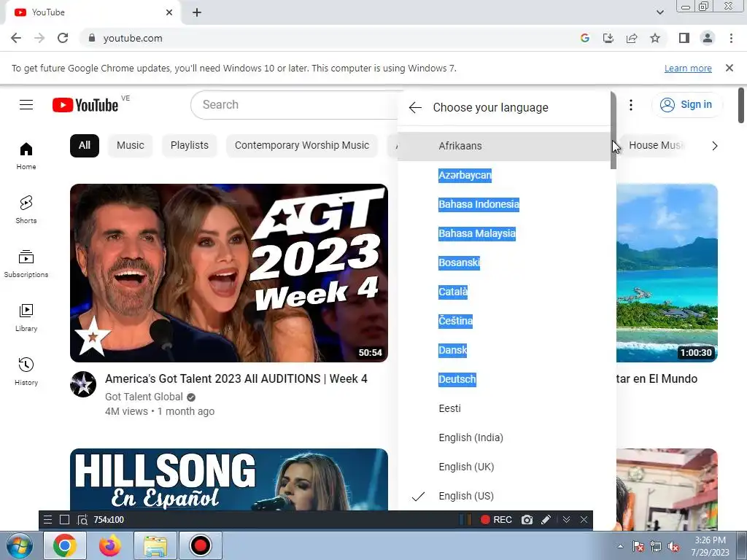747x560 pixels.
Task: Open YouTube settings three-dot menu
Action: pyautogui.click(x=631, y=105)
